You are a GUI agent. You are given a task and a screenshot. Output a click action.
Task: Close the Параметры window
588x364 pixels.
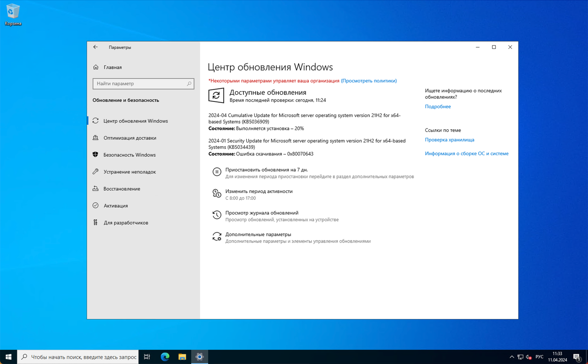point(510,47)
